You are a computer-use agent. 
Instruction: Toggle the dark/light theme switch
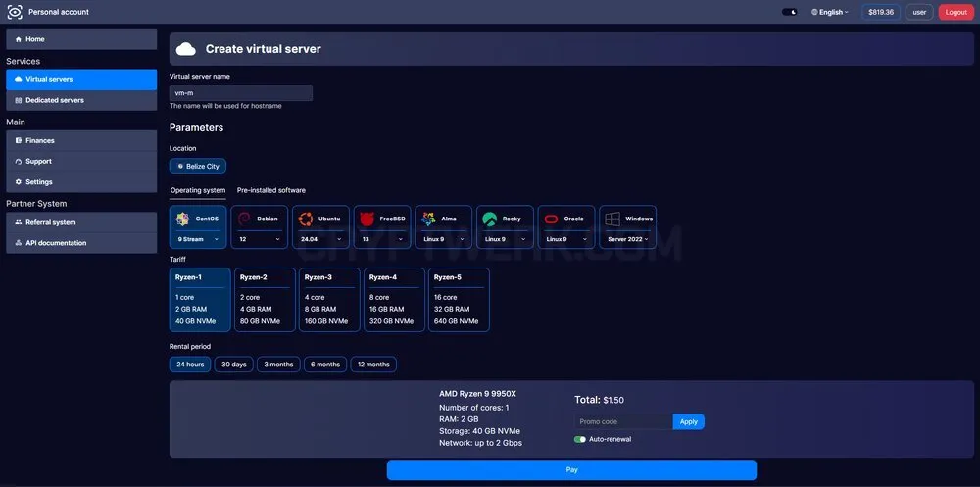(x=789, y=12)
